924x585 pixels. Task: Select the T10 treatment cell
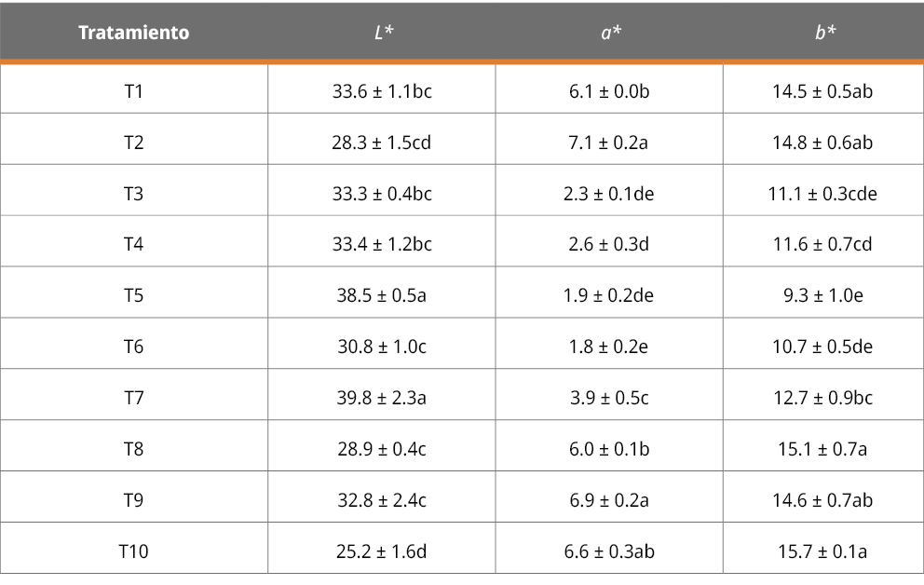133,551
